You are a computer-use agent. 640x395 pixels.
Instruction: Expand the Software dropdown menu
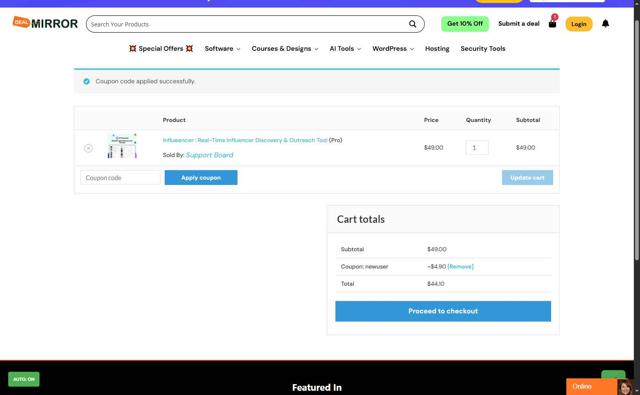click(222, 49)
